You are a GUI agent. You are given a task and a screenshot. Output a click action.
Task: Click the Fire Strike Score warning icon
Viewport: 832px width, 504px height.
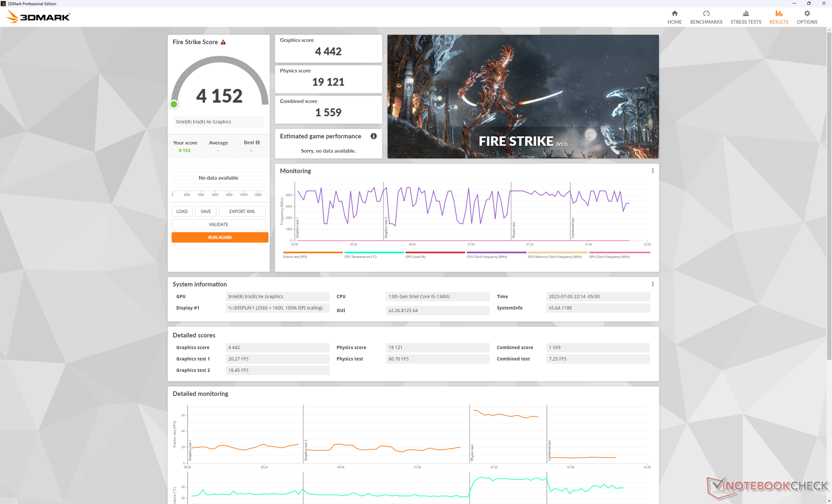[x=223, y=42]
